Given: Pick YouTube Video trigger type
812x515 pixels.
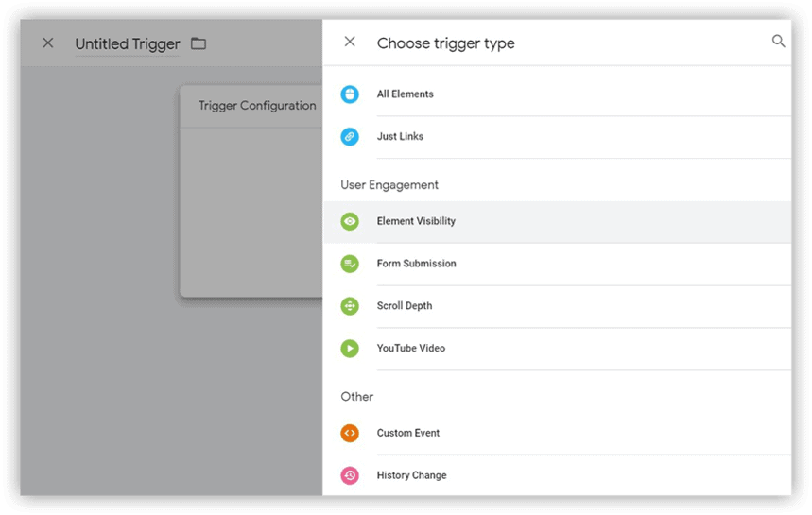Looking at the screenshot, I should click(557, 349).
